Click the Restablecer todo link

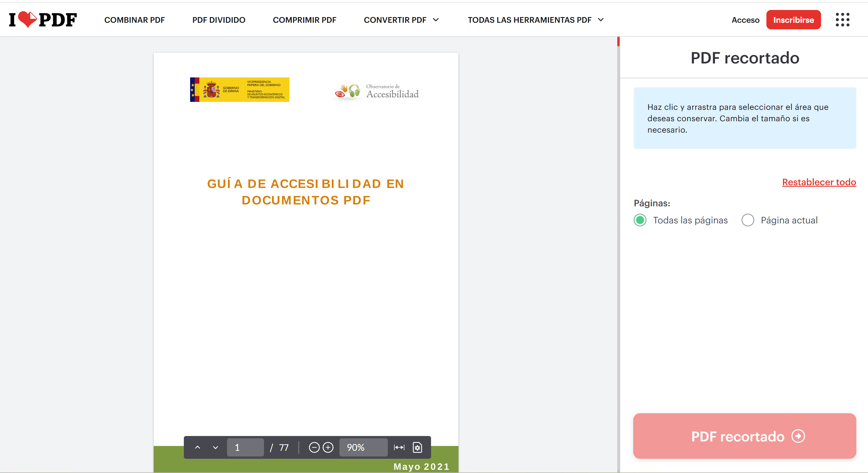pyautogui.click(x=819, y=182)
